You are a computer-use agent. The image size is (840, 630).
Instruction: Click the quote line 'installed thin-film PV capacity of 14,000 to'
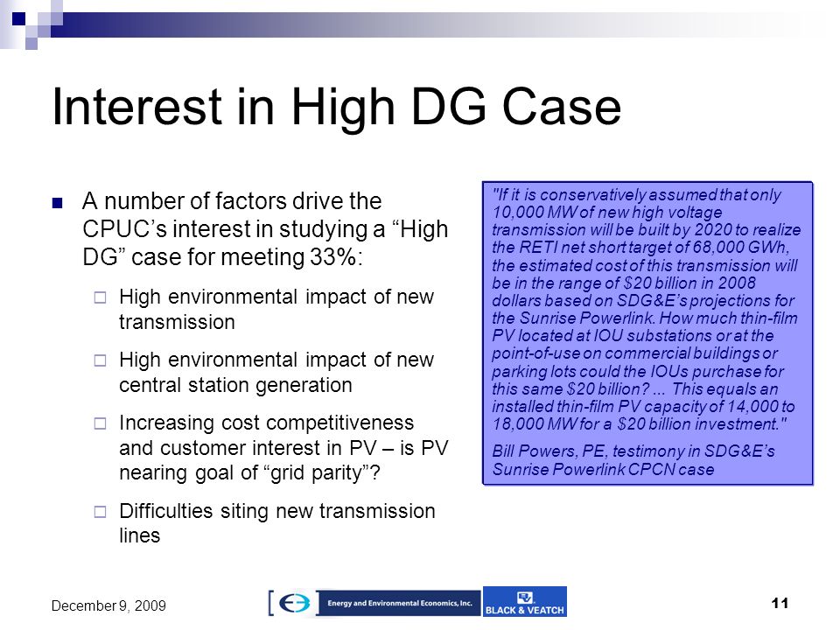[x=643, y=407]
